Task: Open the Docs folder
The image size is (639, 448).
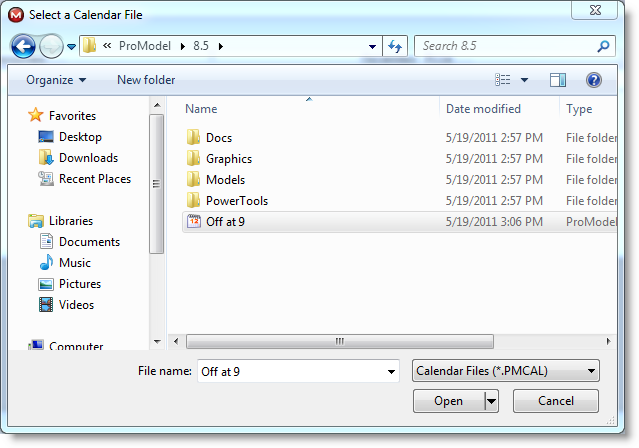Action: click(x=218, y=138)
